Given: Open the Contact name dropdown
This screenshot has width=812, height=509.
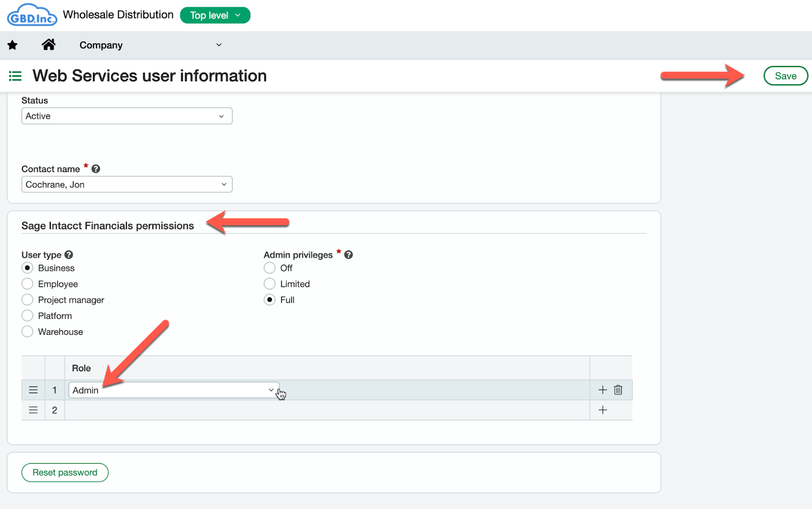Looking at the screenshot, I should [x=127, y=184].
